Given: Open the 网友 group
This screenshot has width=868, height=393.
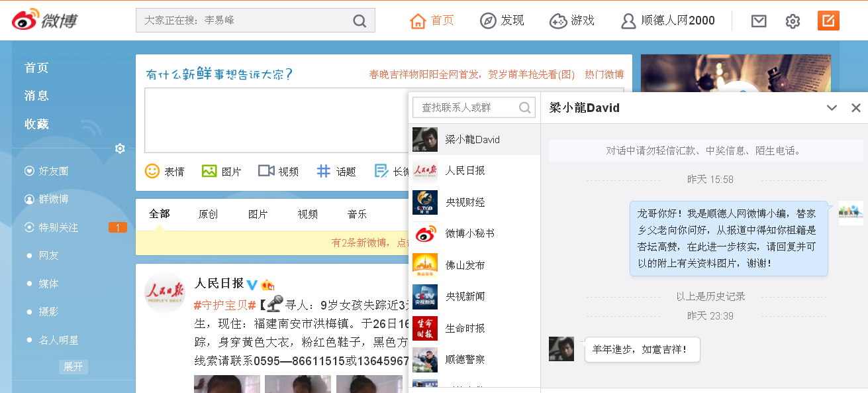Looking at the screenshot, I should pyautogui.click(x=48, y=255).
